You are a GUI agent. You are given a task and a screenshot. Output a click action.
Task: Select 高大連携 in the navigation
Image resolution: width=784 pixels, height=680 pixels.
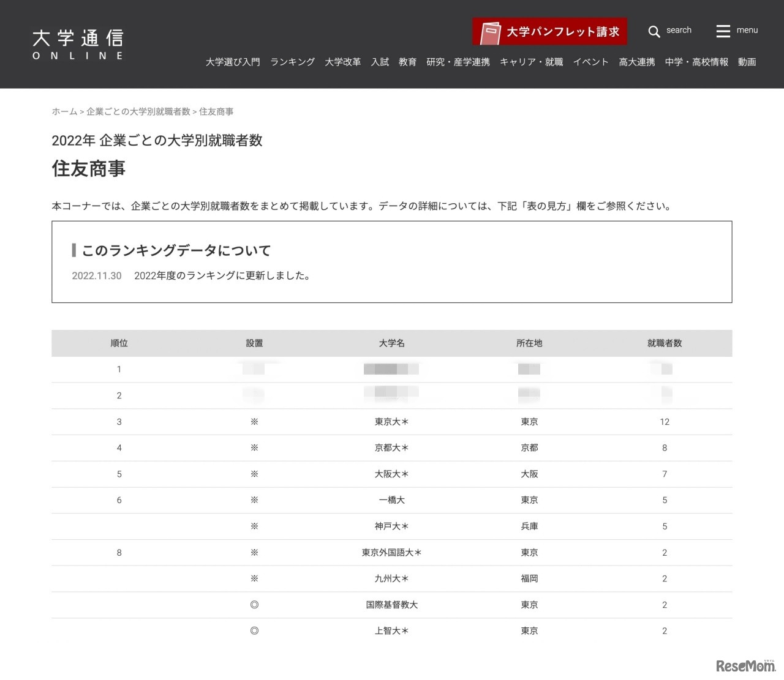click(636, 62)
